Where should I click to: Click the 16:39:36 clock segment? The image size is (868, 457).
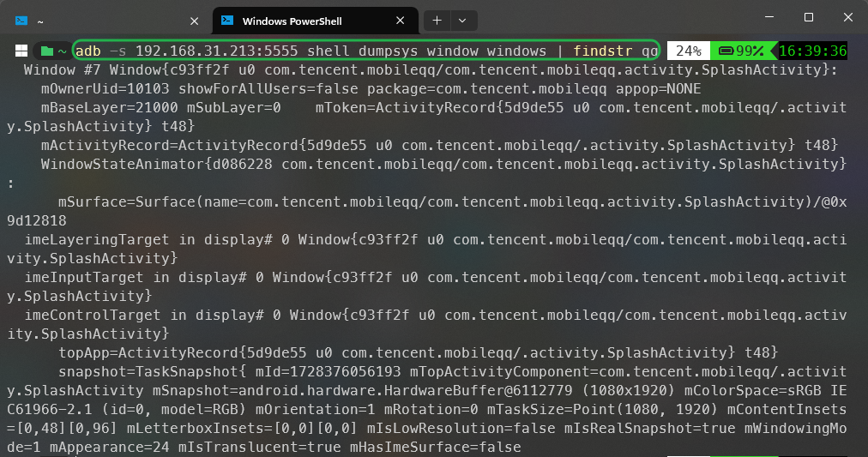click(812, 51)
